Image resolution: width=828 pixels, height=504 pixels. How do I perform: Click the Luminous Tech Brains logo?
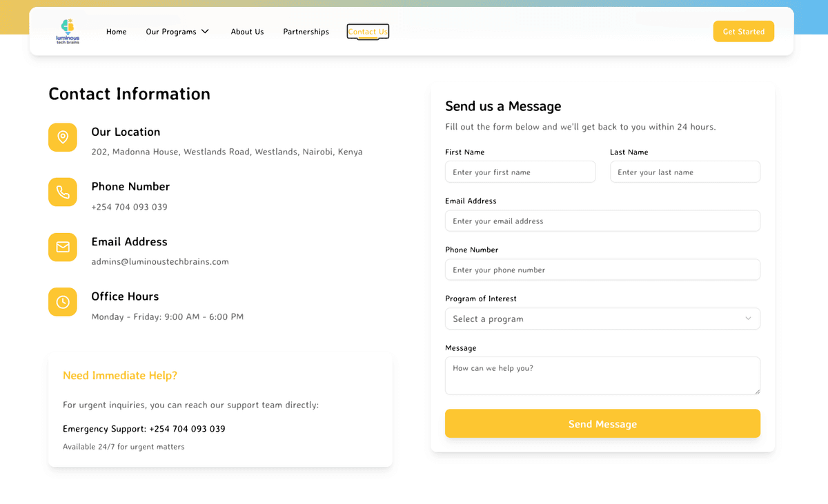point(68,32)
